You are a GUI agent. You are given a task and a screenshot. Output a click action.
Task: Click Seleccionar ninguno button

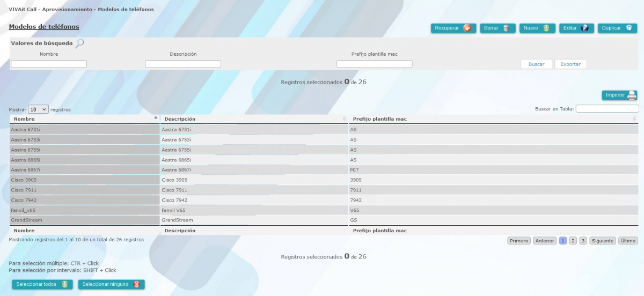coord(112,284)
